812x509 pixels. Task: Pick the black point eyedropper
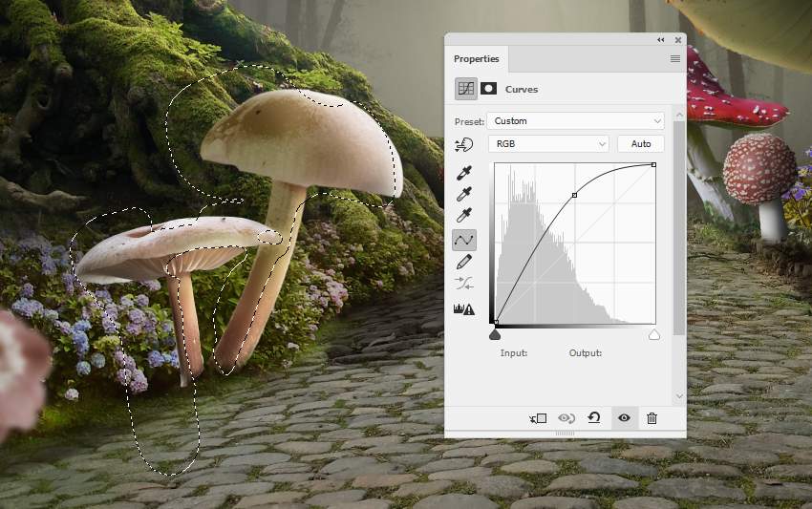[464, 173]
